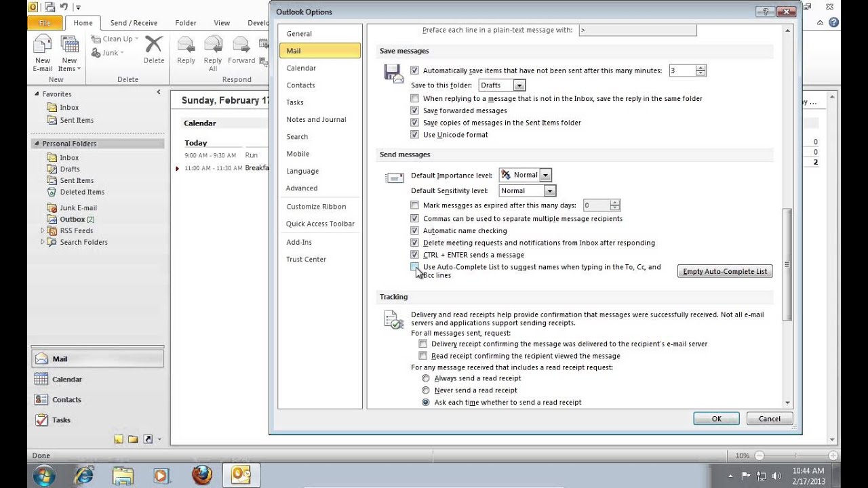Toggle automatically save unsent items checkbox
Image resolution: width=868 pixels, height=488 pixels.
(414, 70)
